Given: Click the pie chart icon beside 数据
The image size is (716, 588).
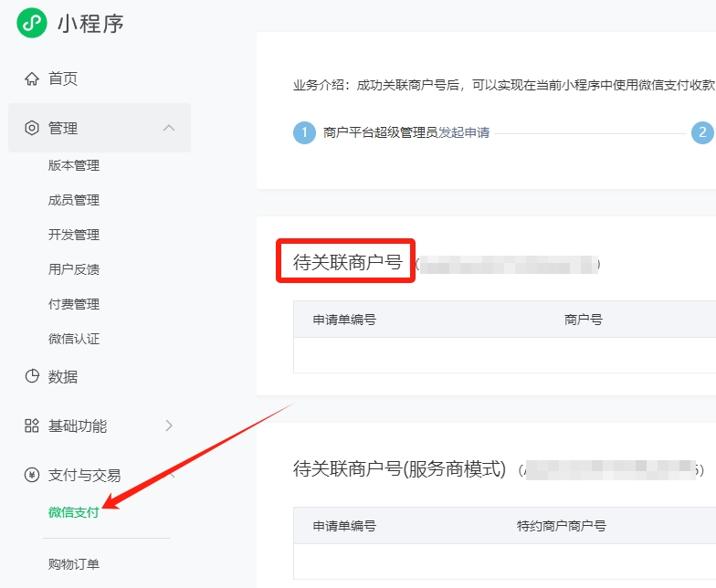Looking at the screenshot, I should pyautogui.click(x=32, y=376).
